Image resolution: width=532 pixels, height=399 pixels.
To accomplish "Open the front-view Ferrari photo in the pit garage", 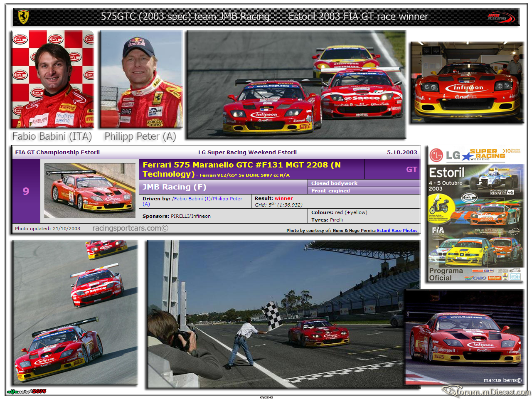I will tap(467, 82).
